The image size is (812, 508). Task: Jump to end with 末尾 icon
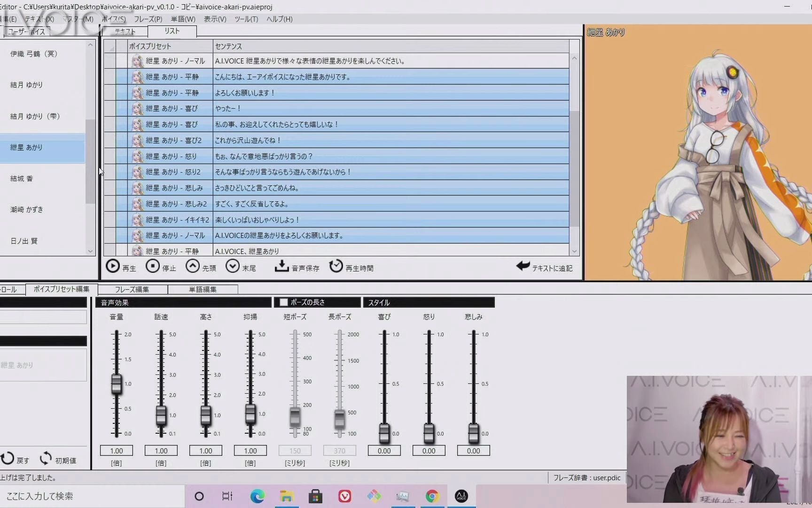point(233,266)
